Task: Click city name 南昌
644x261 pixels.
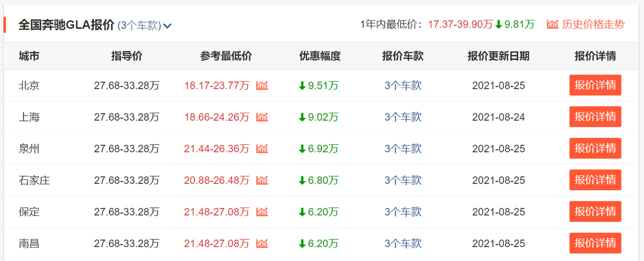Action: [x=29, y=244]
